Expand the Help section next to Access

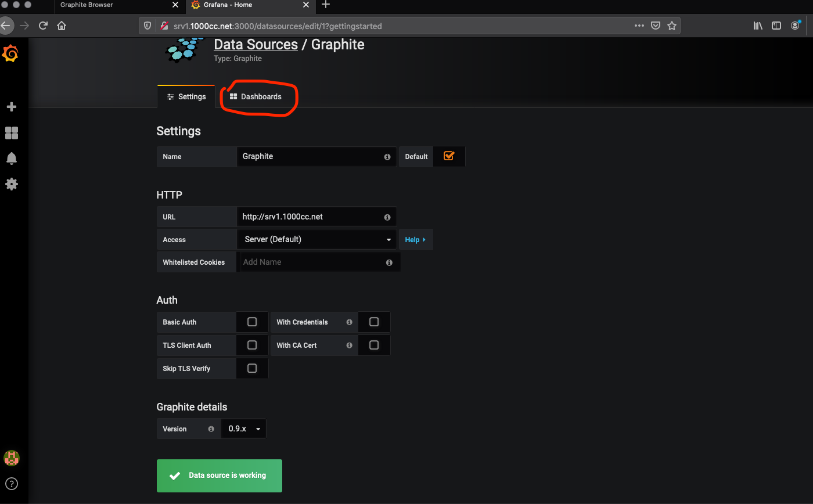[x=415, y=240]
